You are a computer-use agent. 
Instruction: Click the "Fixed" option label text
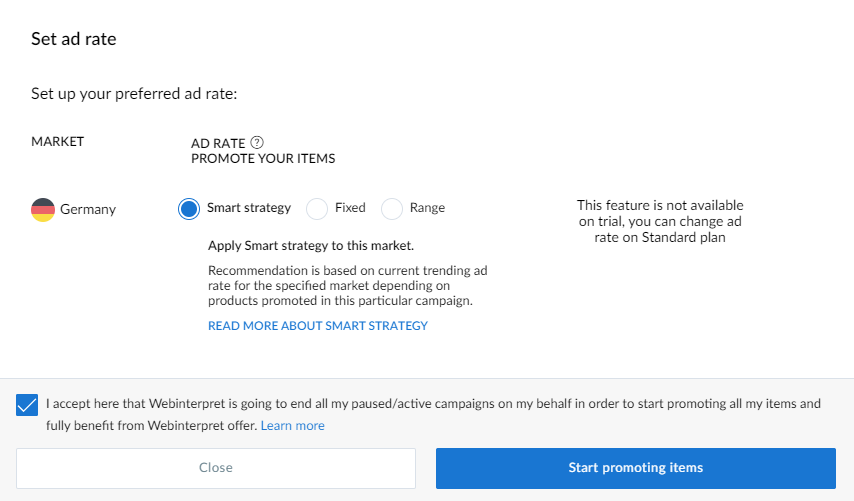(x=350, y=208)
